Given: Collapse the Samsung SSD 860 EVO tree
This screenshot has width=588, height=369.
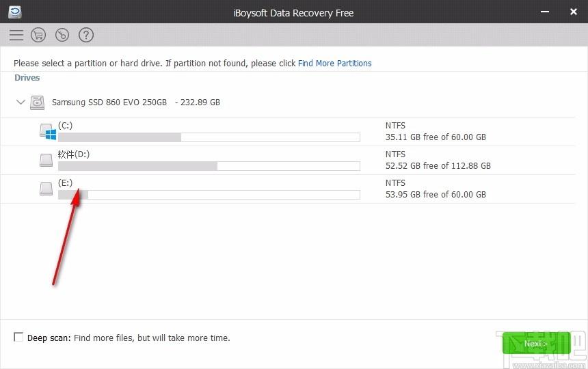Looking at the screenshot, I should pos(21,102).
